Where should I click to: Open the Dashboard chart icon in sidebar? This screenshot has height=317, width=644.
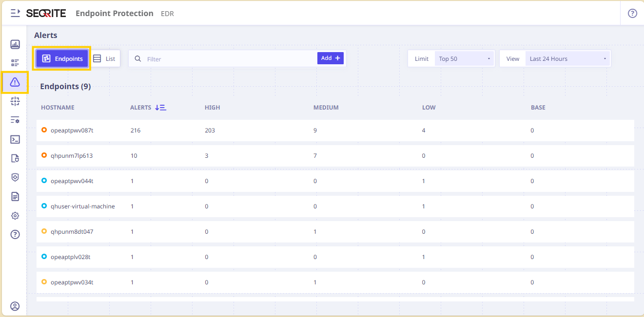point(15,44)
